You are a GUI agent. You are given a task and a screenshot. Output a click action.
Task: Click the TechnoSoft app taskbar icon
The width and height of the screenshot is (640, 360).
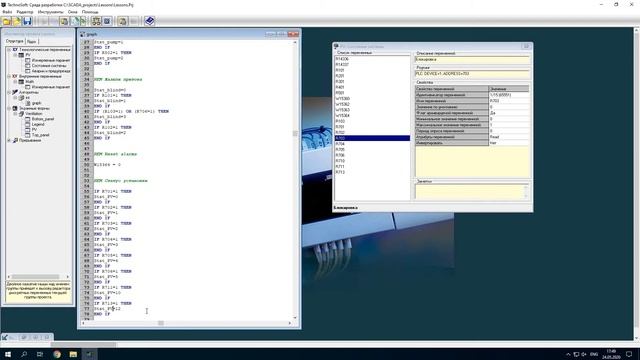[x=89, y=354]
